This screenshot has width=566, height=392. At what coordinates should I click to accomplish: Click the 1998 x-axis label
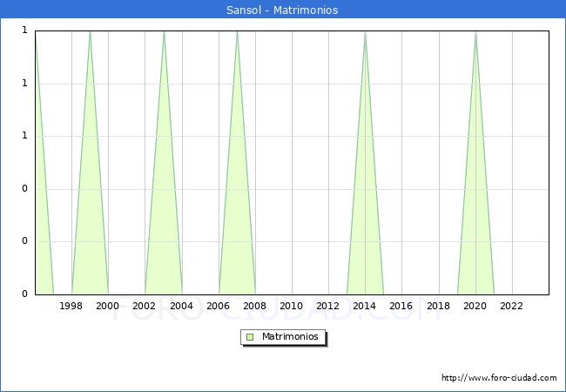tap(71, 306)
